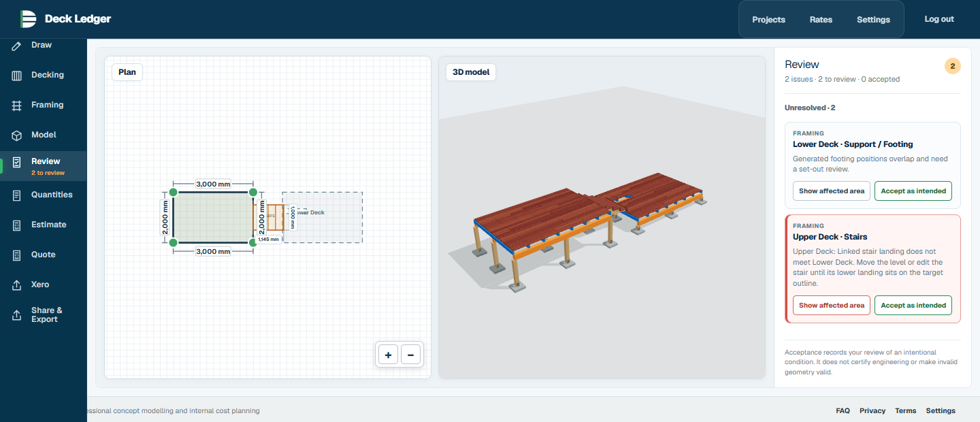Open the Rates tab
The width and height of the screenshot is (980, 422).
point(821,20)
